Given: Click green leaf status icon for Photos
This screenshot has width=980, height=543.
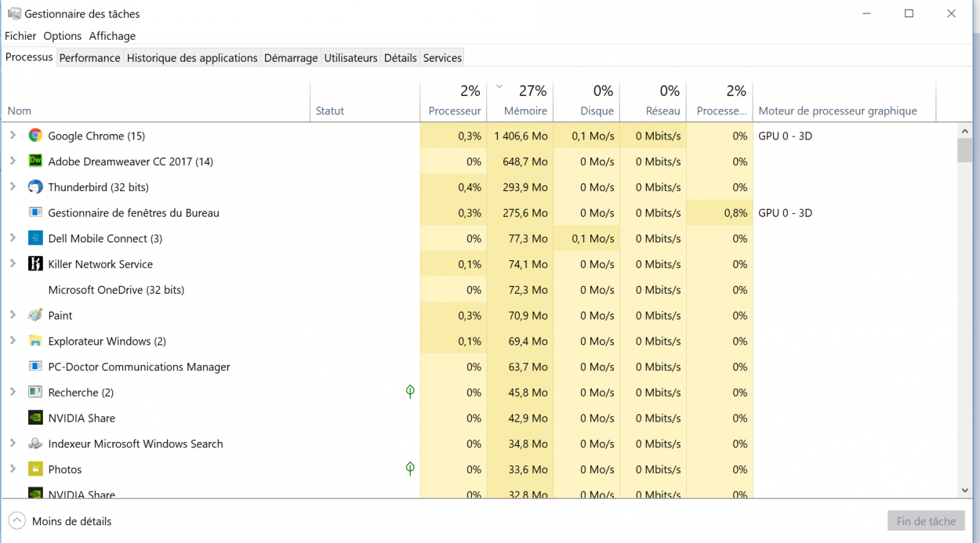Looking at the screenshot, I should 410,469.
